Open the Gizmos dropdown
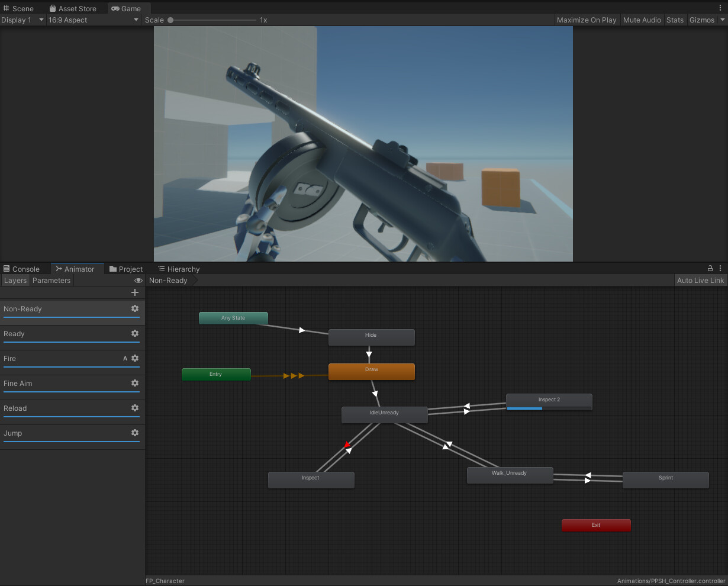728x586 pixels. point(702,20)
